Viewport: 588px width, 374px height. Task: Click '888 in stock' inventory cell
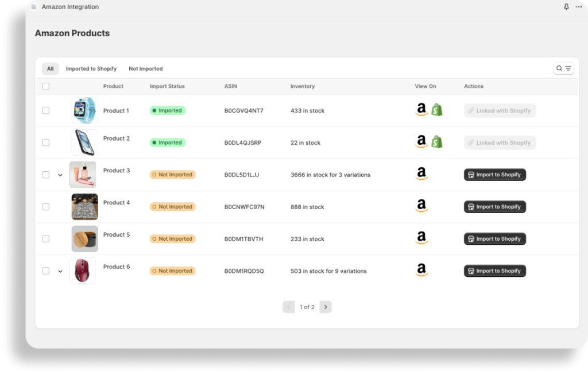point(307,207)
